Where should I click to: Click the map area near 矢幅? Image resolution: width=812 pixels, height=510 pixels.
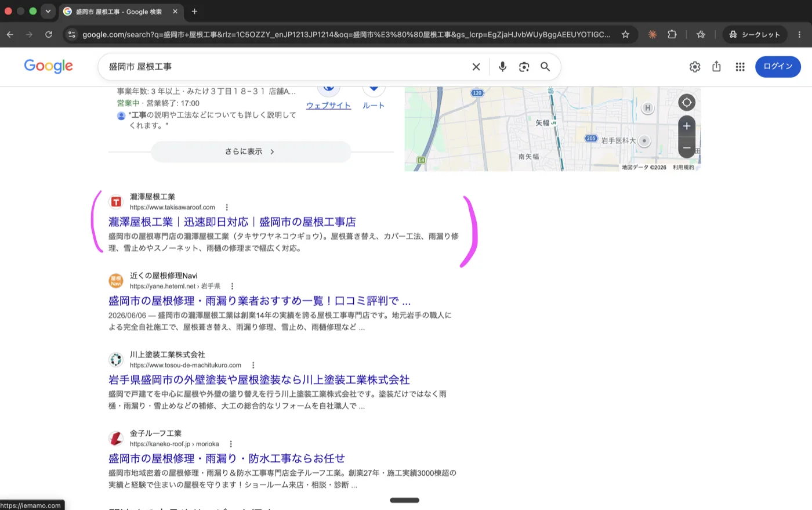543,123
